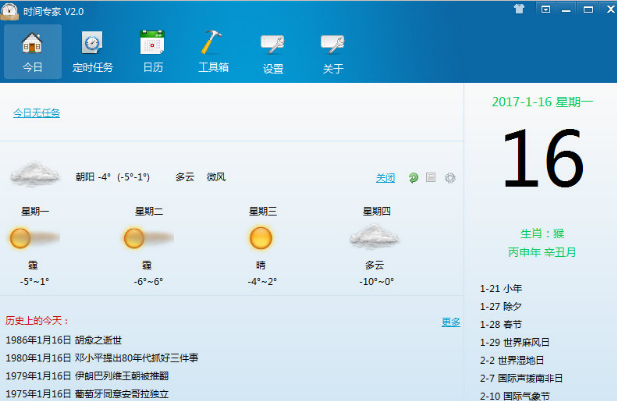Click the 多云 current condition text

pos(185,177)
